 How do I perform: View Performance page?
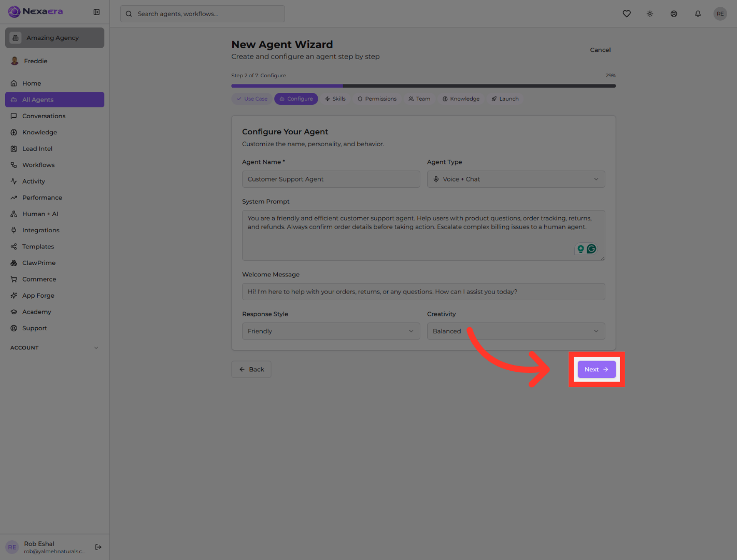click(54, 198)
